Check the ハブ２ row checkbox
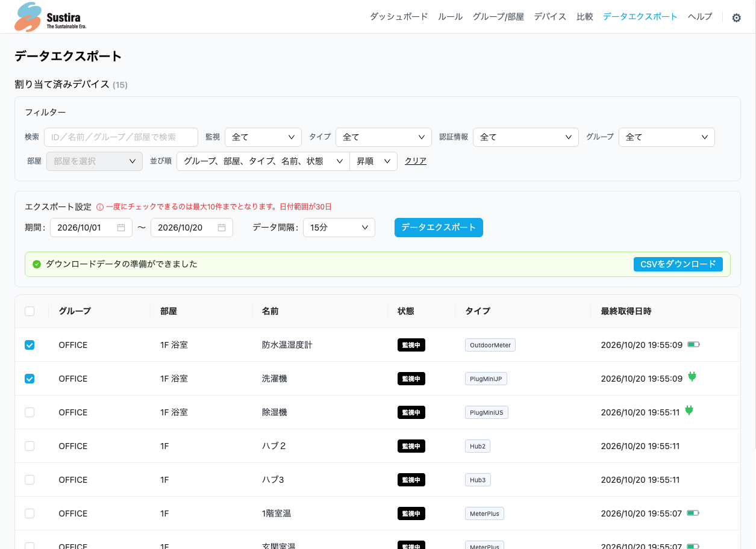 coord(30,446)
